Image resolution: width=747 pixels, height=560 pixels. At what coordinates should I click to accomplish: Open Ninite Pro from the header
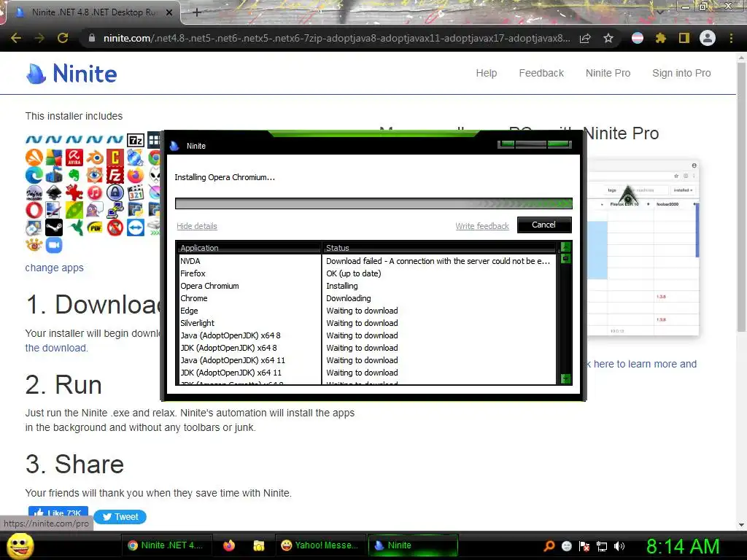click(x=608, y=73)
